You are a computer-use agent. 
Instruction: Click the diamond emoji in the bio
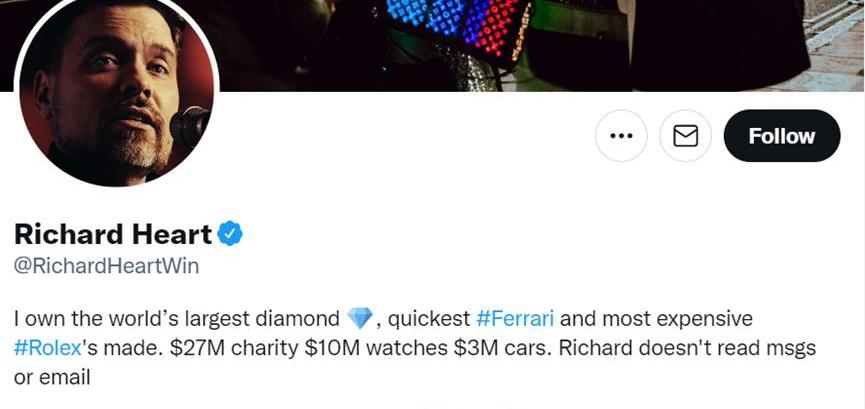[359, 319]
